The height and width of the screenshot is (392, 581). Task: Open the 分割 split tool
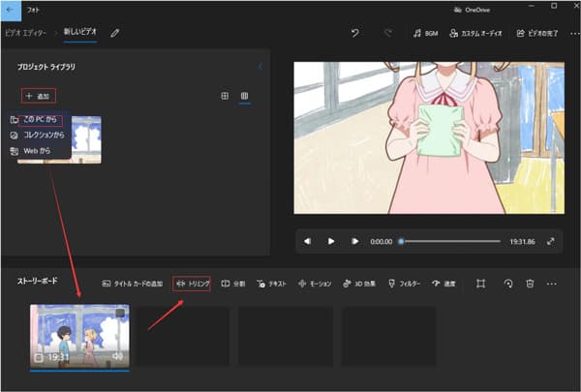click(233, 284)
